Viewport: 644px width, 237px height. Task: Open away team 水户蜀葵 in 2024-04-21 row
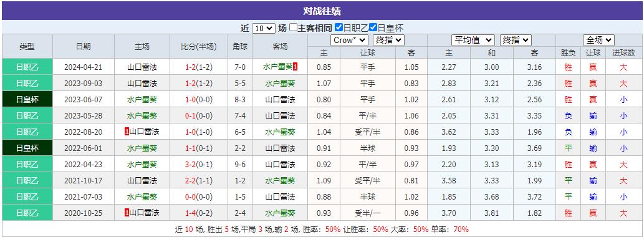277,67
